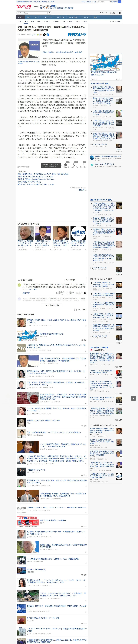Expand the first comment with もっと見る
Viewport: 138px width, 644px height.
[x=33, y=289]
